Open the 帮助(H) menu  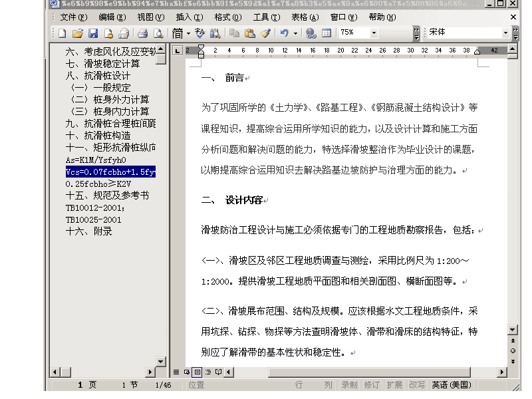pyautogui.click(x=382, y=17)
